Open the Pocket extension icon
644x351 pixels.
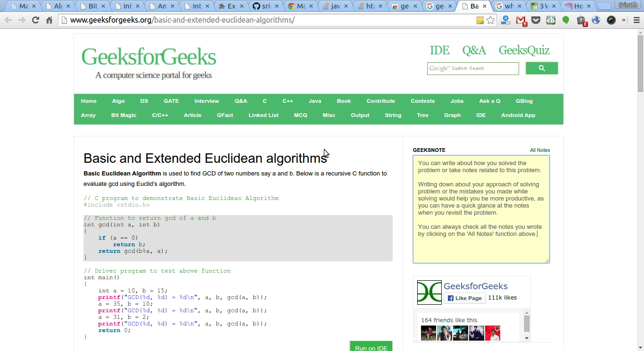click(536, 20)
